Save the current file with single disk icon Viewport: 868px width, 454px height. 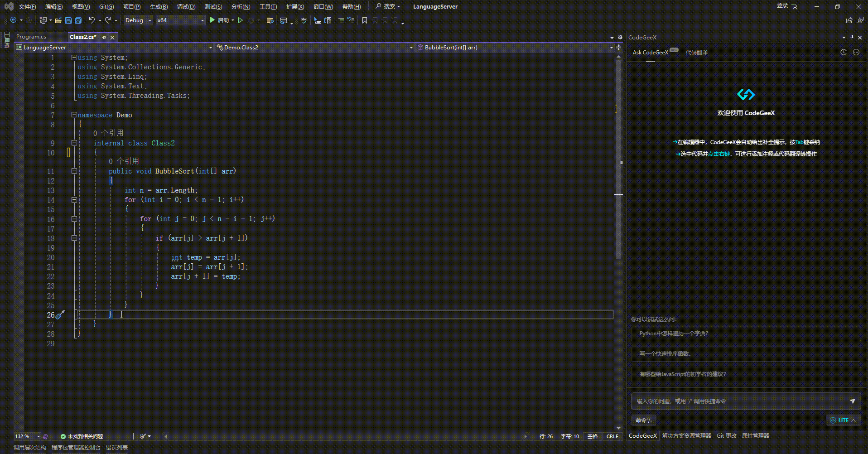click(68, 20)
